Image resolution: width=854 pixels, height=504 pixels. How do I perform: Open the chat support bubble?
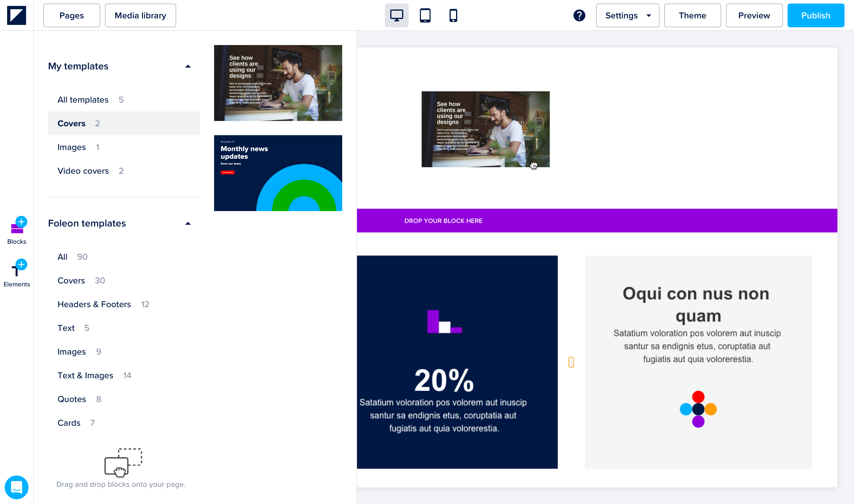pyautogui.click(x=17, y=487)
